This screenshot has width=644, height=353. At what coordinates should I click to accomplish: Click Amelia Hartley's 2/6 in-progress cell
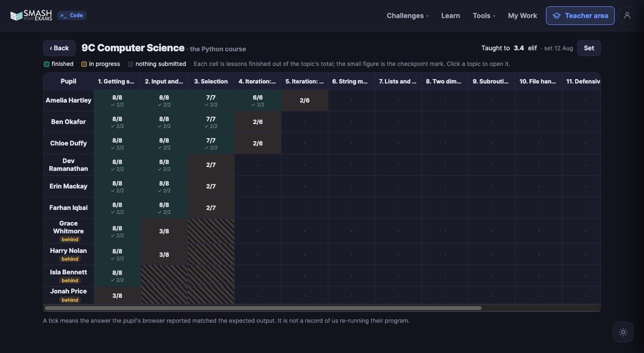click(304, 100)
